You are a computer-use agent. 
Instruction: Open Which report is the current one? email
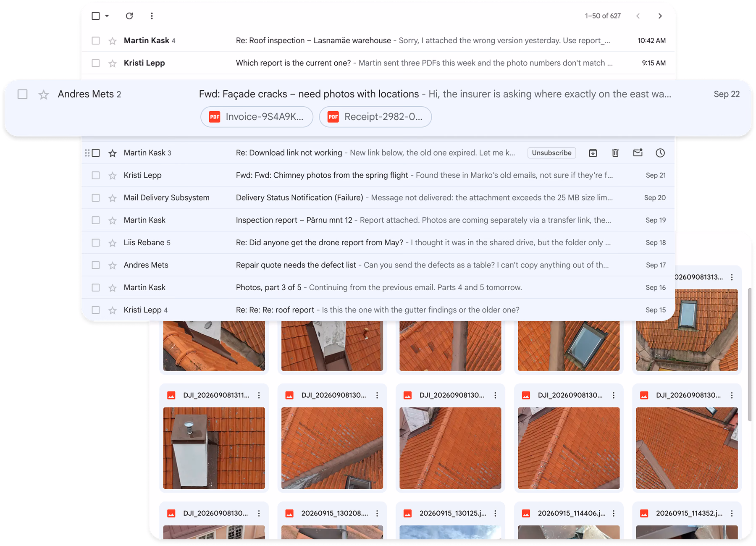(378, 63)
